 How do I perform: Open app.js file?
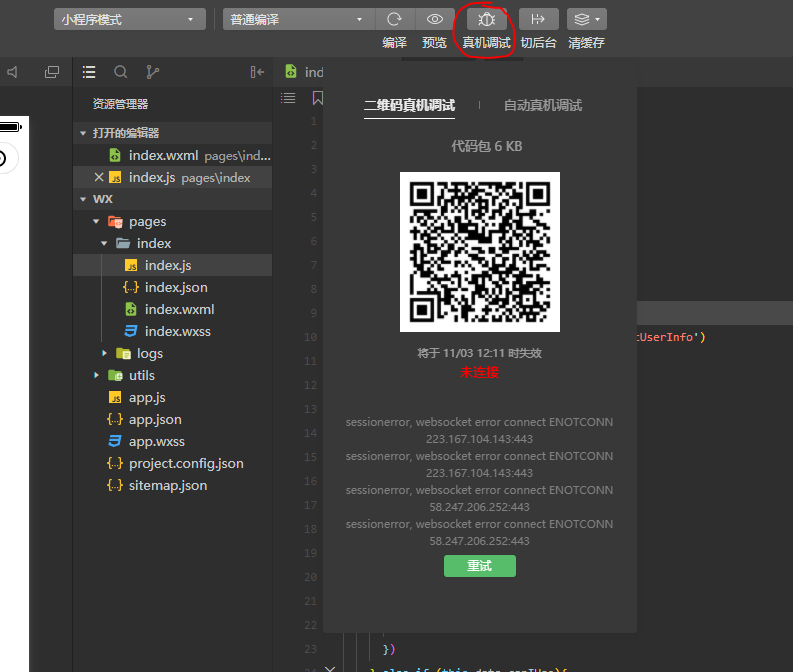click(173, 397)
